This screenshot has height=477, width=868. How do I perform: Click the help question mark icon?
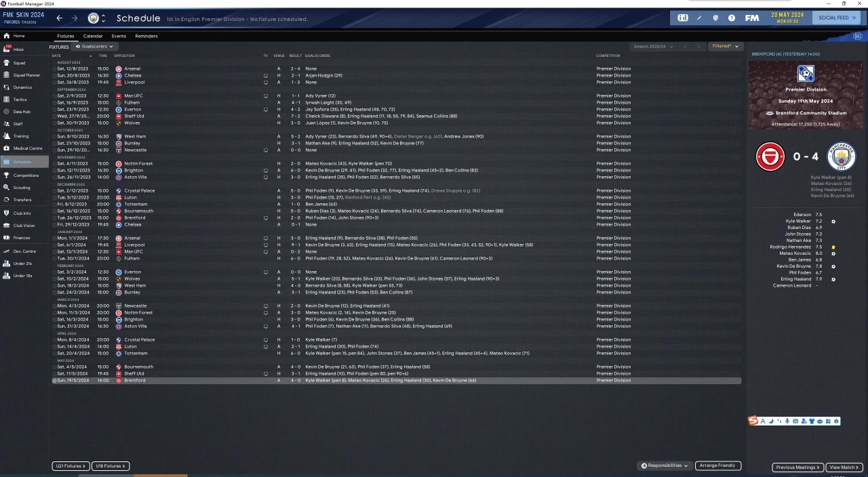(x=732, y=18)
